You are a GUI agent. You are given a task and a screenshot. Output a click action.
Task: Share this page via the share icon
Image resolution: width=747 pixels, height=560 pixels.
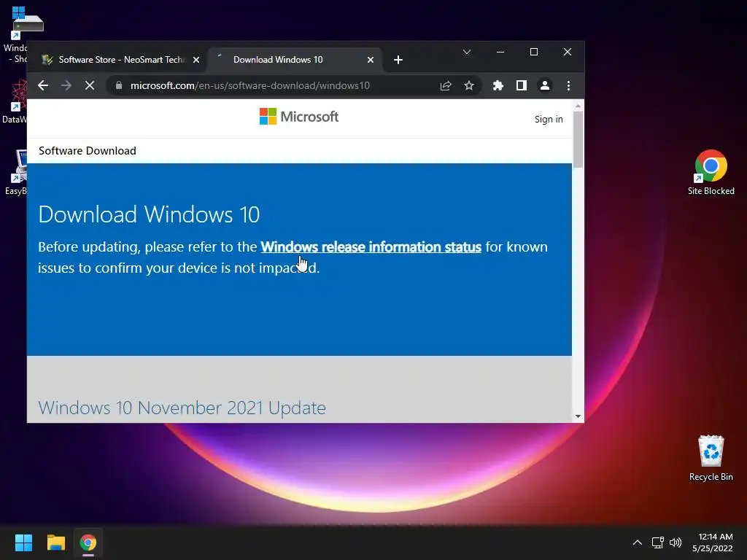click(x=446, y=85)
